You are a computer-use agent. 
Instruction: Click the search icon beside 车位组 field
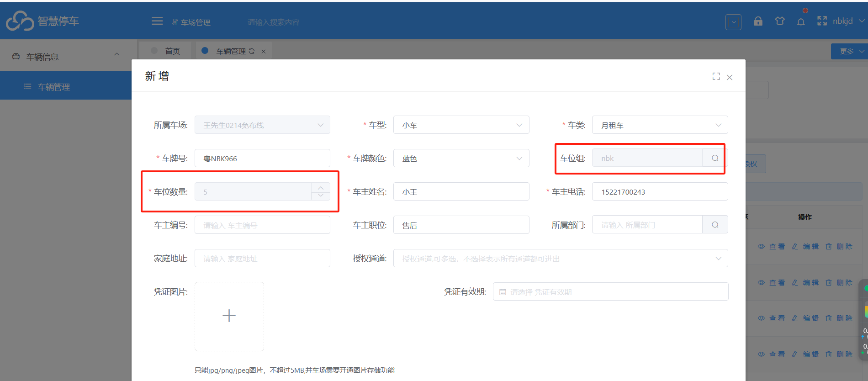(x=715, y=158)
